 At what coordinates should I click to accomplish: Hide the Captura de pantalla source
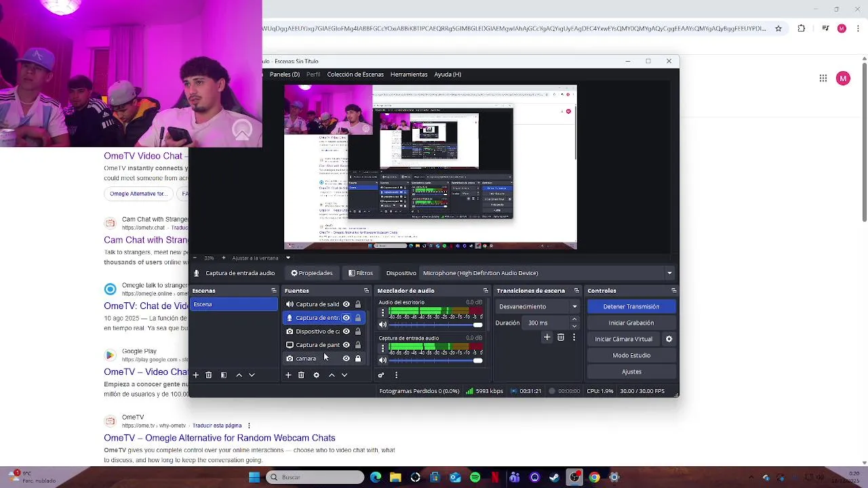(x=347, y=345)
